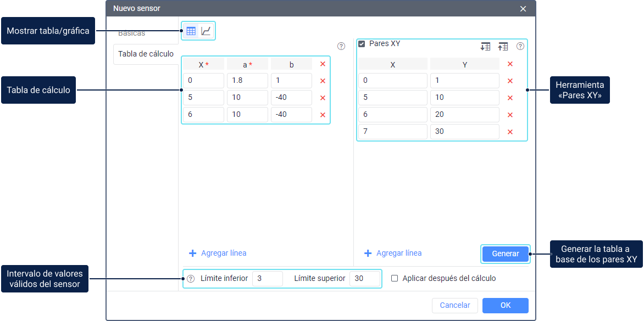
Task: Edit calculation table X field with value 0
Action: (204, 81)
